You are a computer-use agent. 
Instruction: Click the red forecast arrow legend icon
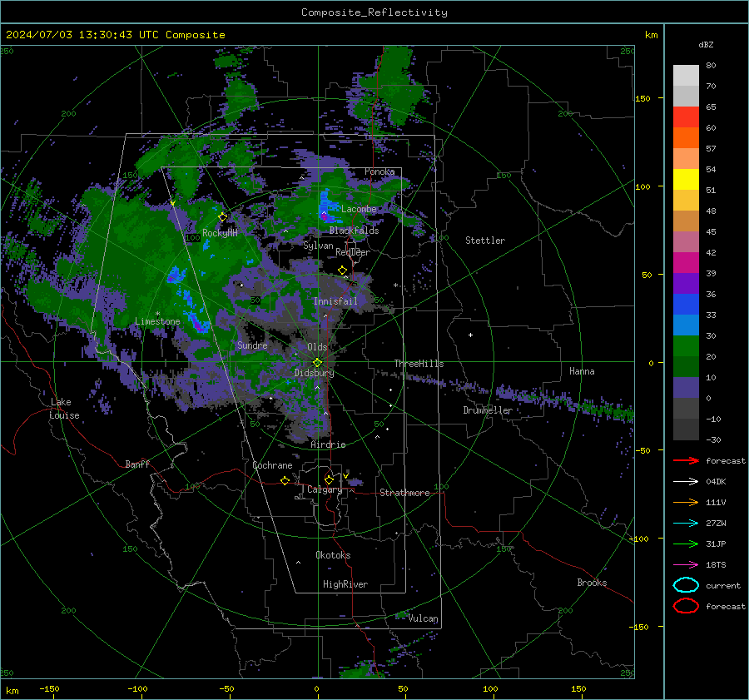[686, 460]
